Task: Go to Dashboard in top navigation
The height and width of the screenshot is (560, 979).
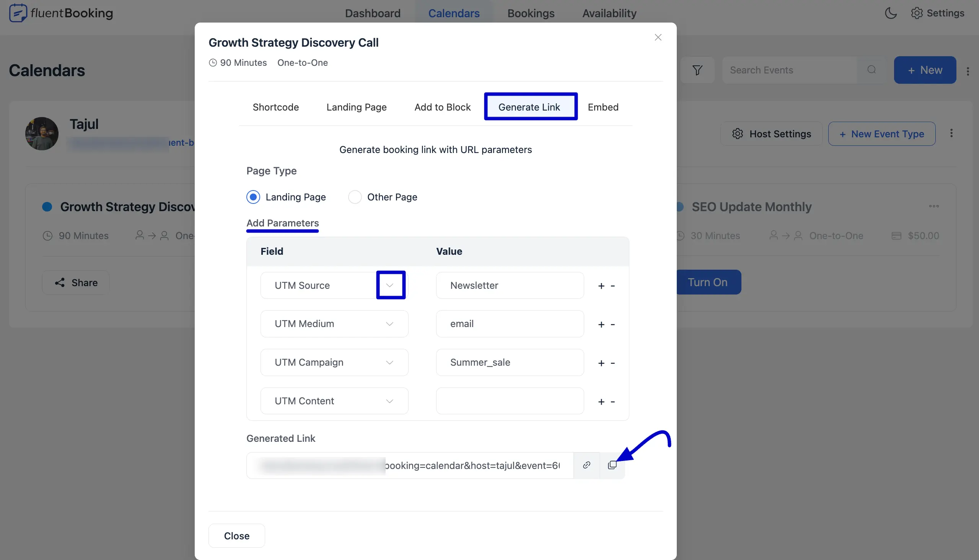Action: tap(372, 13)
